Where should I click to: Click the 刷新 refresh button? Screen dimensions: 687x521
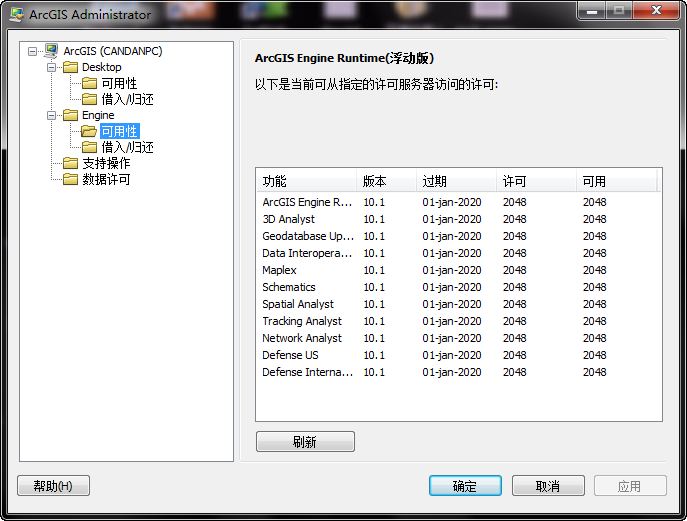[x=305, y=442]
